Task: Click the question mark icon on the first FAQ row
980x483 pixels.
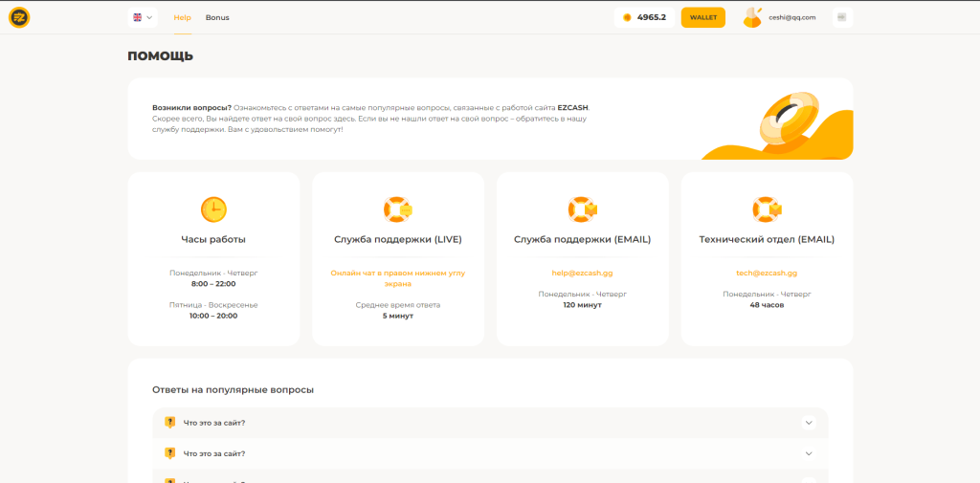Action: 169,422
